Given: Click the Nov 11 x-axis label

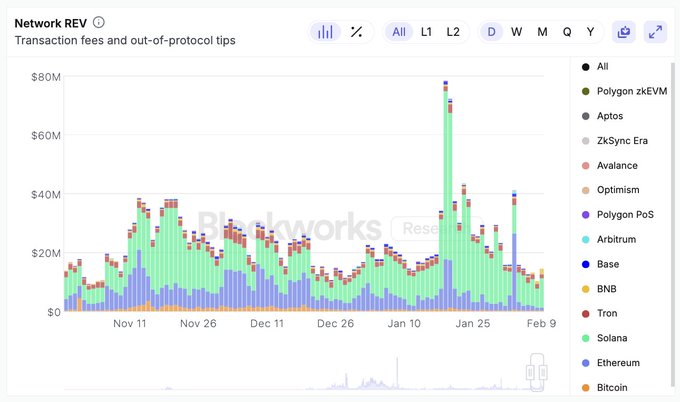Looking at the screenshot, I should point(130,324).
